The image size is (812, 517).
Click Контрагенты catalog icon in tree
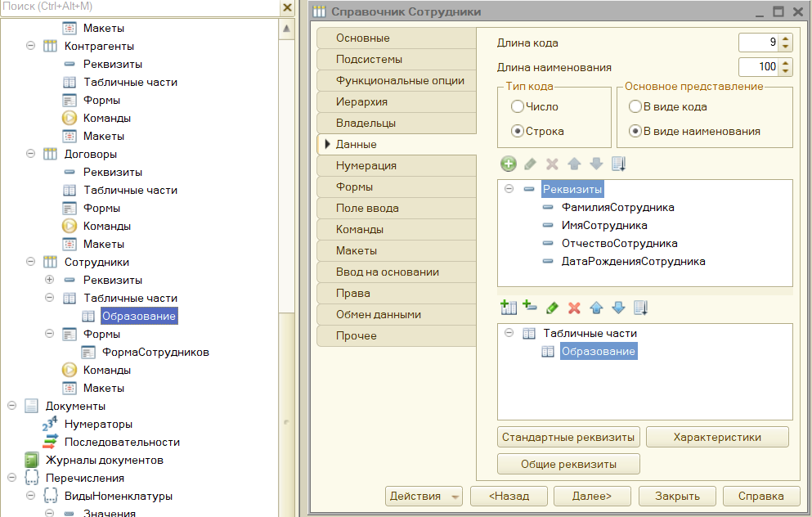50,46
